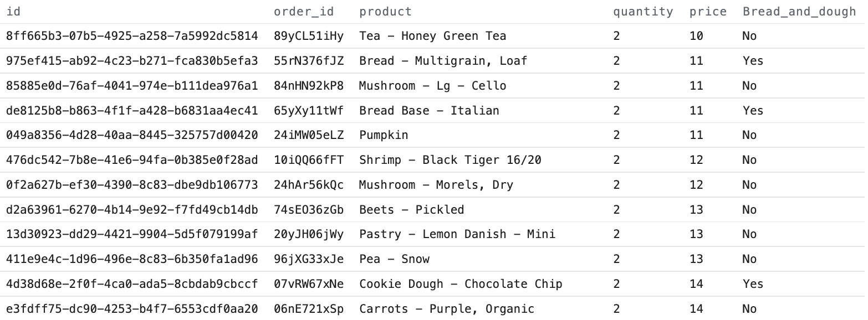Select the Bread_and_dough column header
868x320 pixels.
(799, 12)
